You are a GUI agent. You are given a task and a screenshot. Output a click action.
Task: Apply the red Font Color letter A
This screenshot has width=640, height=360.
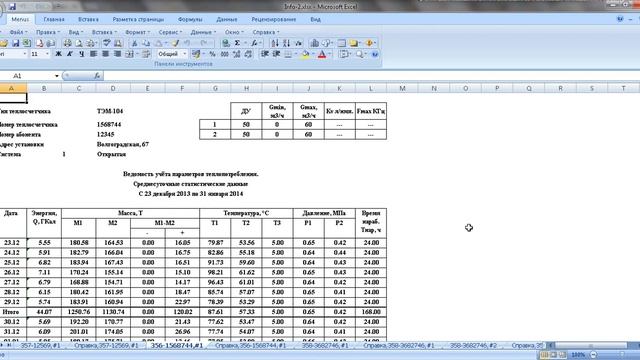click(322, 54)
